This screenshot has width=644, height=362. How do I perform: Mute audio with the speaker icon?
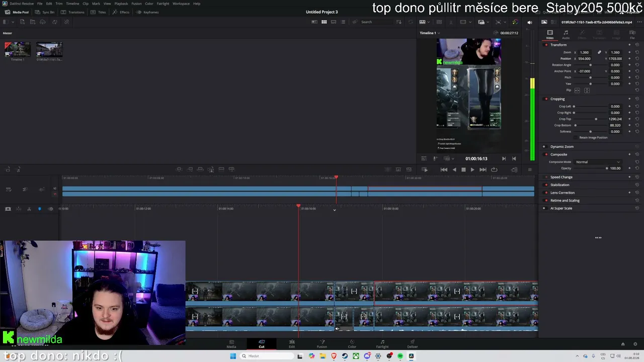(x=529, y=22)
